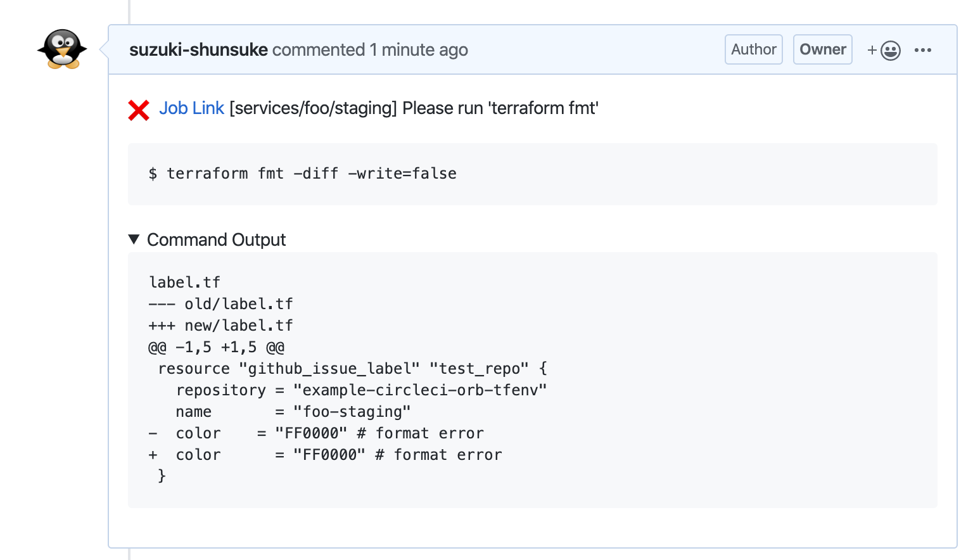Collapse the Command Output disclosure triangle
Viewport: 973px width, 560px height.
click(x=134, y=239)
